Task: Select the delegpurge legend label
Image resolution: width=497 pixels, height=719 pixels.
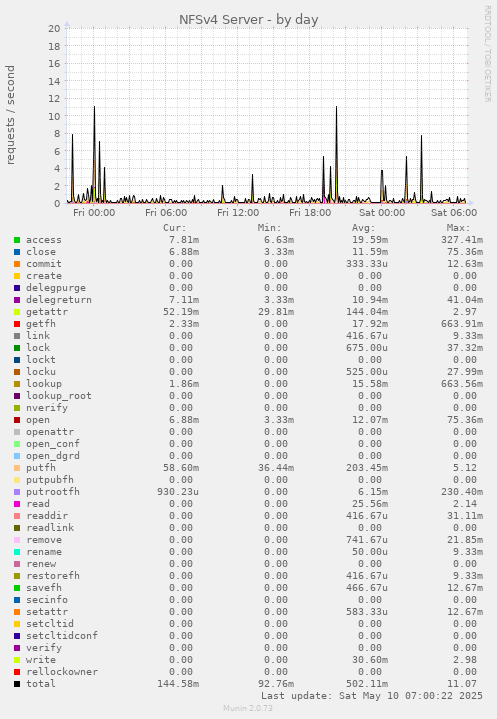Action: (x=56, y=288)
